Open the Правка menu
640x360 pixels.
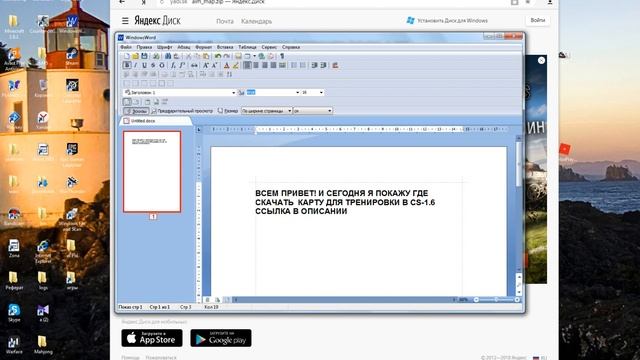tap(144, 47)
